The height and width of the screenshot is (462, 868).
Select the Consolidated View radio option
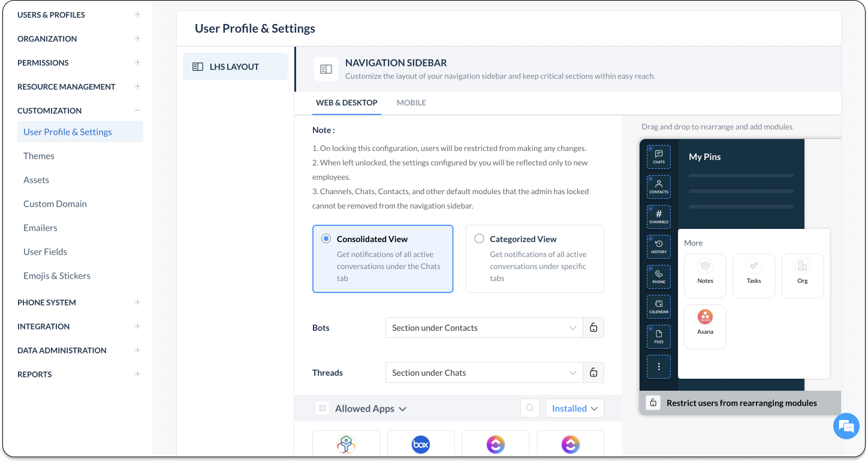(x=327, y=238)
